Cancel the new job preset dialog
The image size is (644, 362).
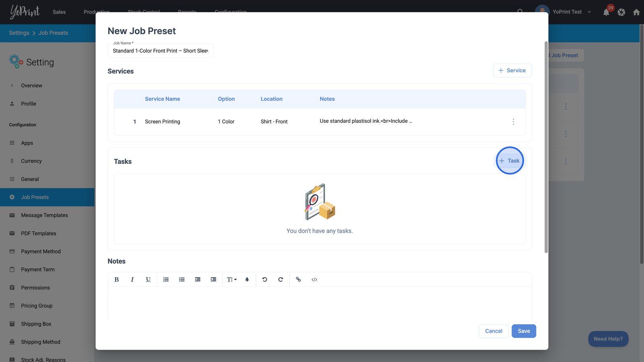[x=493, y=331]
